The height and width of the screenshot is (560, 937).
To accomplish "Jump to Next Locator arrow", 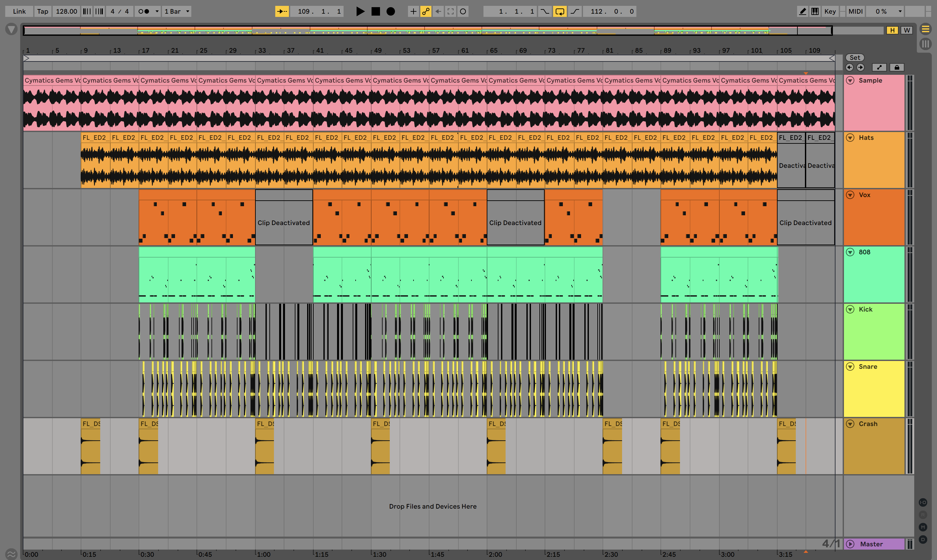I will pyautogui.click(x=860, y=68).
